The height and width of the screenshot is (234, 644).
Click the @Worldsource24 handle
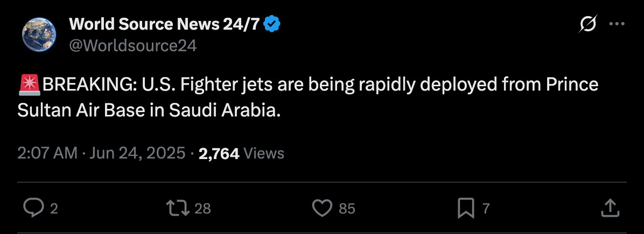tap(132, 45)
